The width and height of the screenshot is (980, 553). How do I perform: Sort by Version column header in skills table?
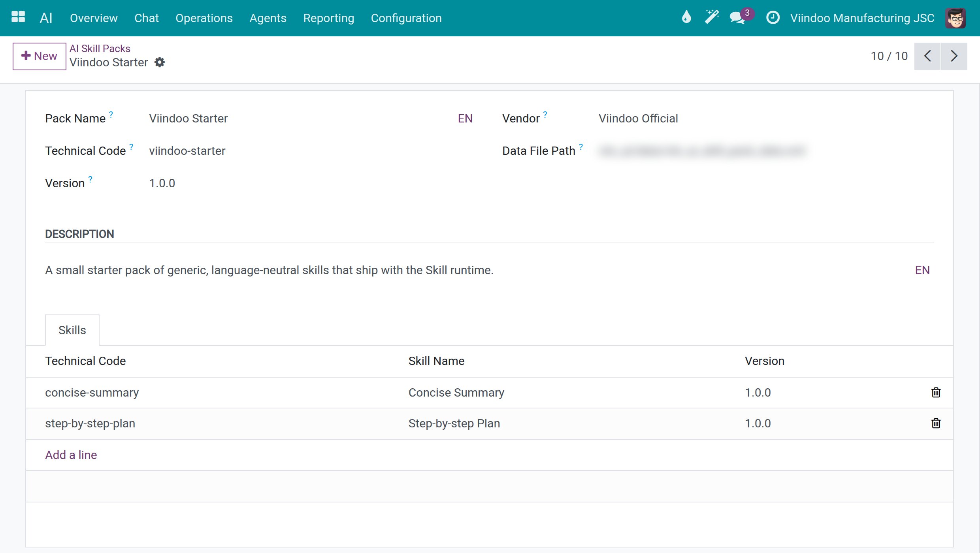pyautogui.click(x=765, y=361)
